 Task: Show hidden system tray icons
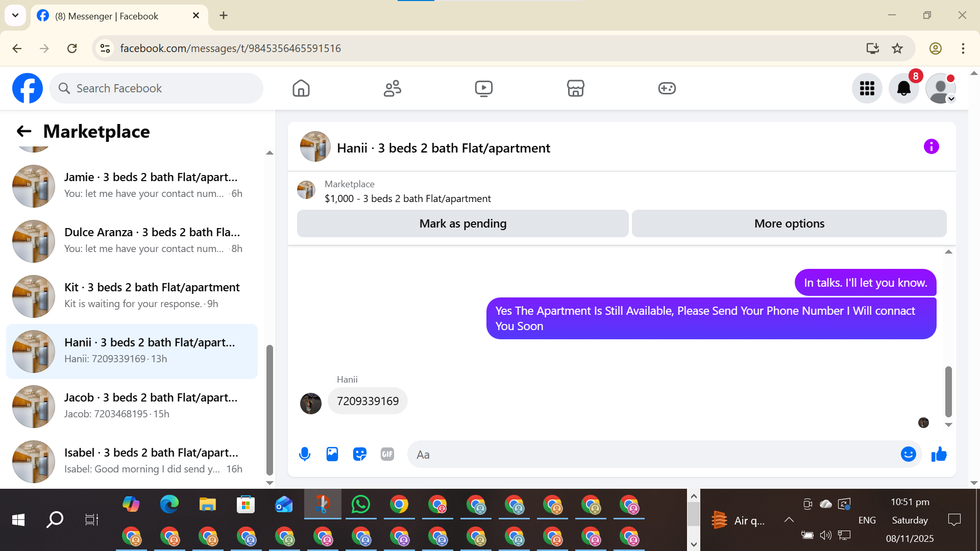click(789, 520)
